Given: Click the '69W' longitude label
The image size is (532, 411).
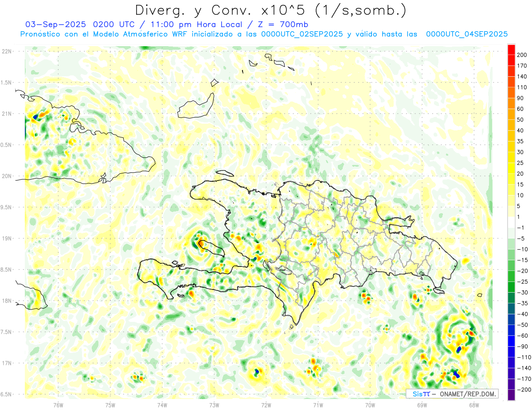Looking at the screenshot, I should click(x=422, y=405).
